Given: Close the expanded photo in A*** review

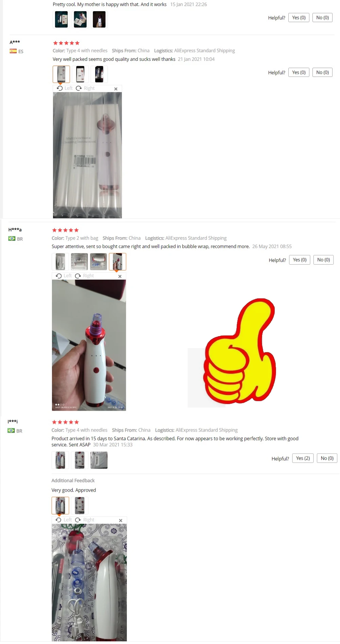Looking at the screenshot, I should [116, 89].
